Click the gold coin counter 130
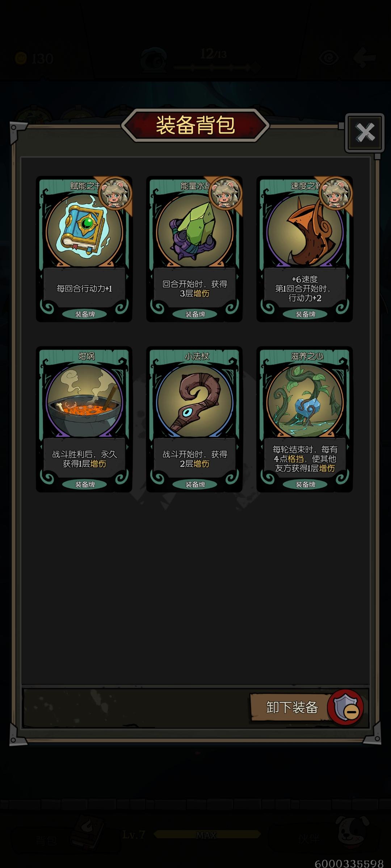Screen dimensions: 391x868 (34, 58)
